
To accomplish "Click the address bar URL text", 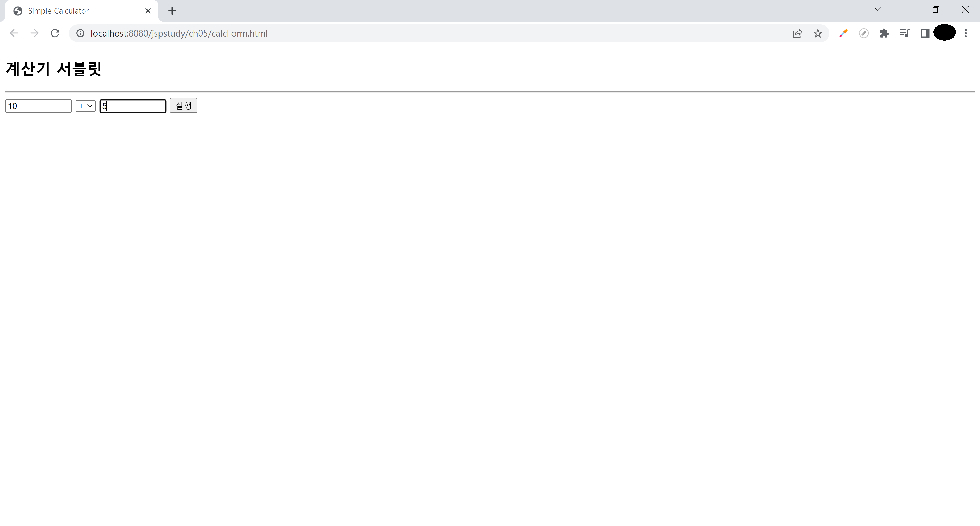I will 179,33.
